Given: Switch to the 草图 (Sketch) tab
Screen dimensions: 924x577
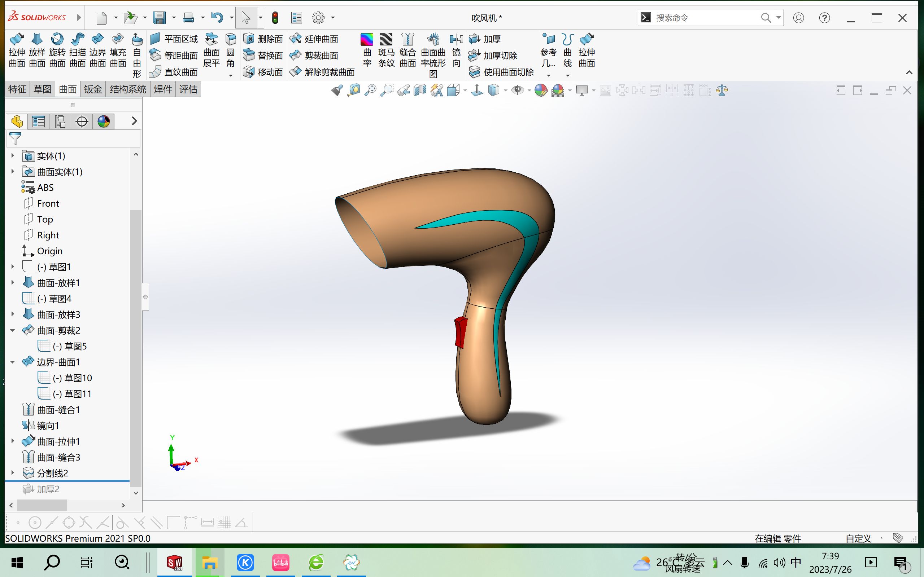Looking at the screenshot, I should point(42,89).
